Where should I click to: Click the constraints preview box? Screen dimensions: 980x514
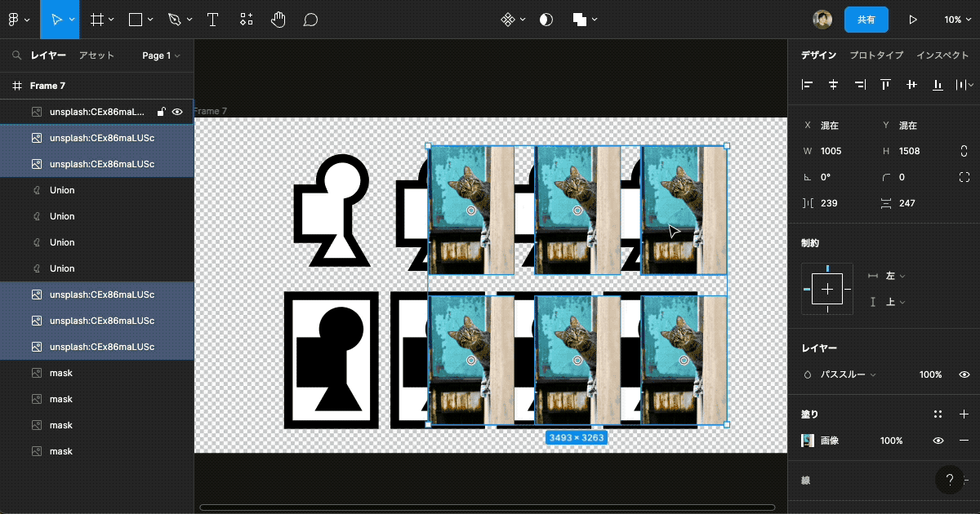click(827, 289)
